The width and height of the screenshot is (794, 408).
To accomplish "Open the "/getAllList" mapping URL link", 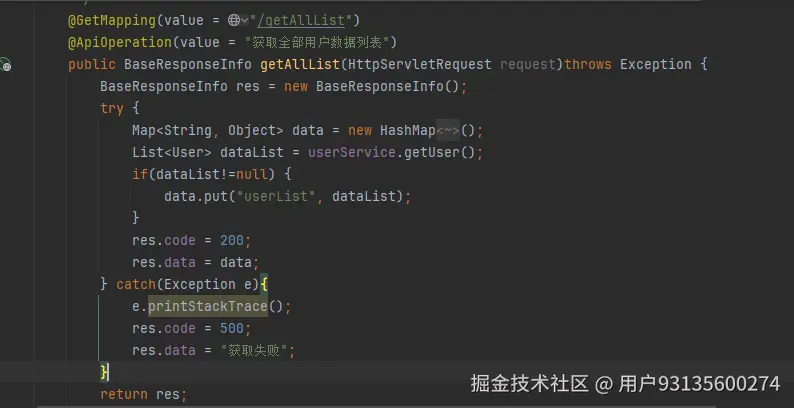I will pyautogui.click(x=301, y=20).
